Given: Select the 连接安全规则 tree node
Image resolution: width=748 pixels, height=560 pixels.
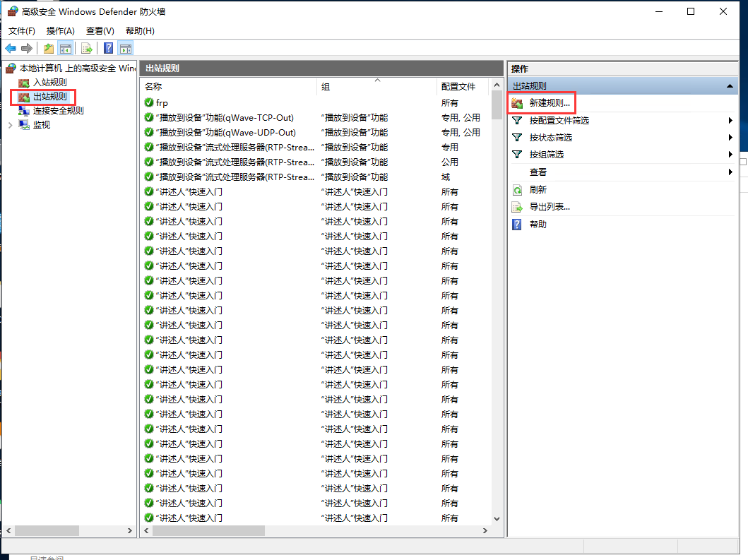Looking at the screenshot, I should [58, 111].
